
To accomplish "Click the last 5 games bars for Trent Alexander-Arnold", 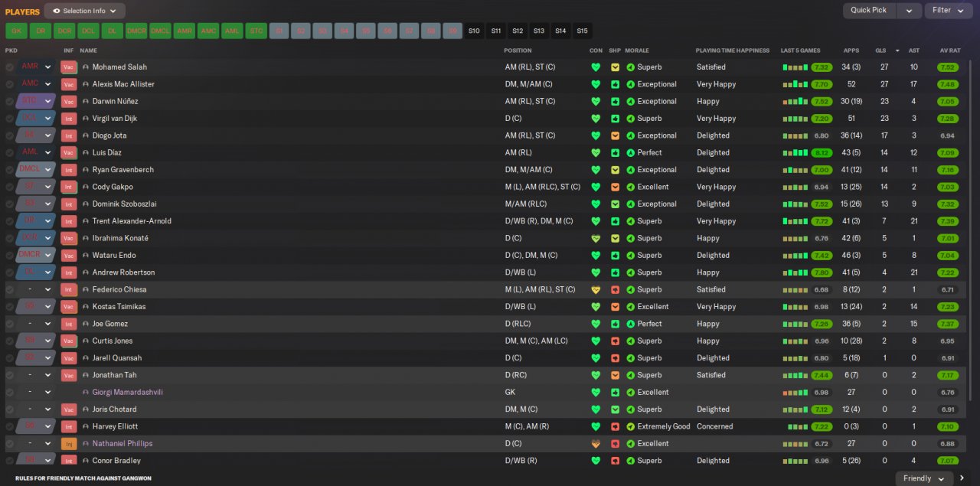I will tap(795, 221).
